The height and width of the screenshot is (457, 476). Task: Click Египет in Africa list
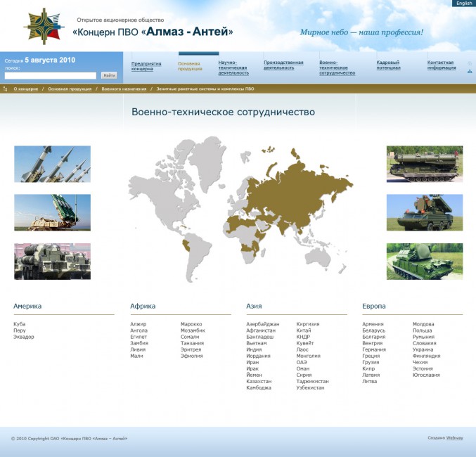[x=139, y=337]
